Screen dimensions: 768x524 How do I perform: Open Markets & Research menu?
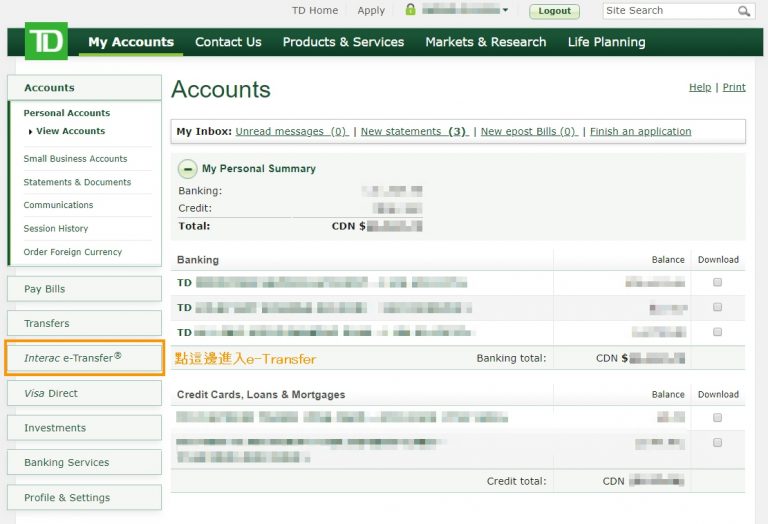coord(485,42)
